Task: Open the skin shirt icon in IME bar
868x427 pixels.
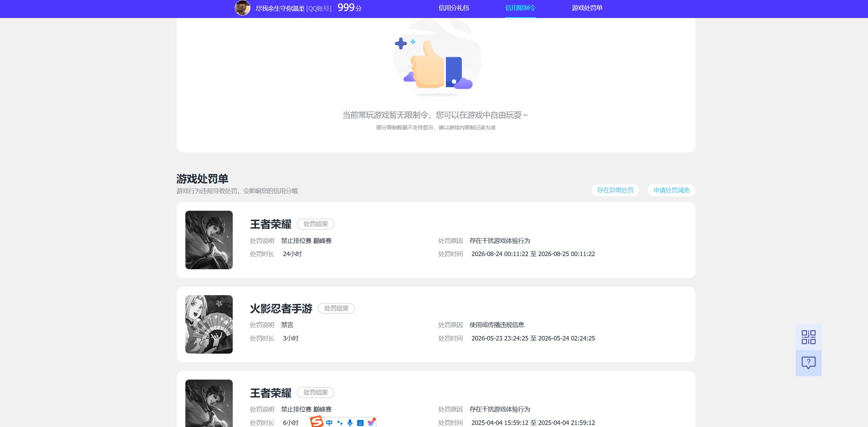Action: pyautogui.click(x=371, y=422)
